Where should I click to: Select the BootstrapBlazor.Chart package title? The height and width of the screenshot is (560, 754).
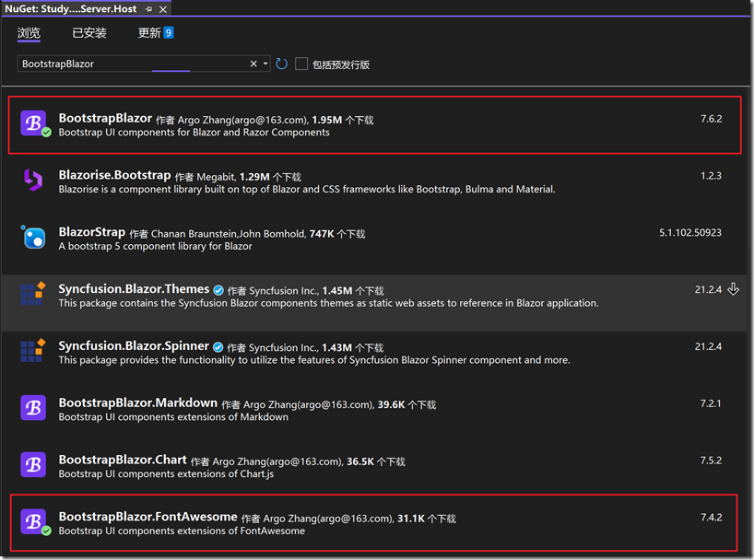123,460
